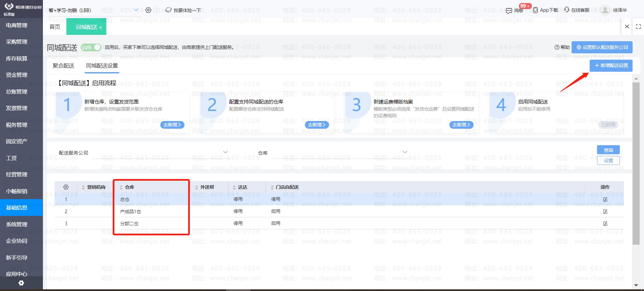
Task: Click the 设置 button under 查询
Action: tap(608, 161)
